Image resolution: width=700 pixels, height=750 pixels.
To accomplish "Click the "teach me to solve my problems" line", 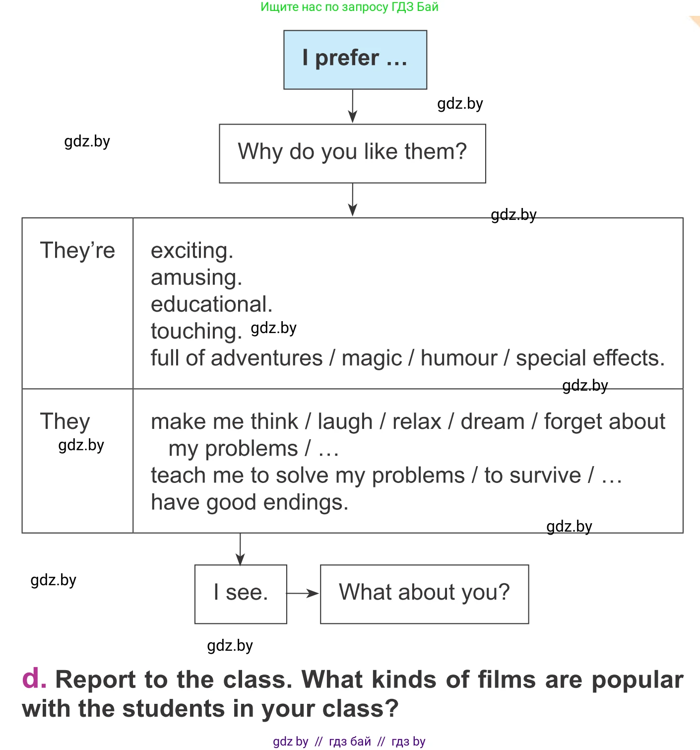I will pyautogui.click(x=308, y=476).
